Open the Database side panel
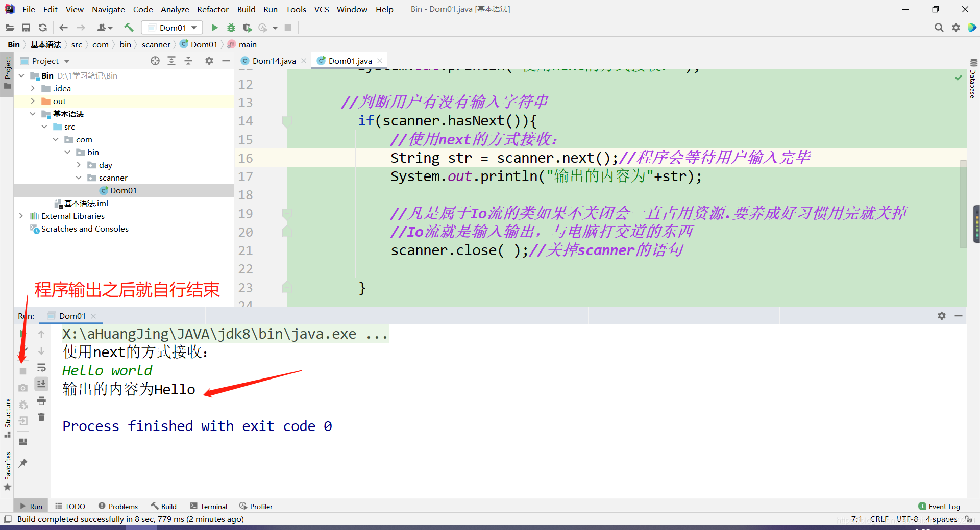Screen dimensions: 980x530 click(973, 79)
